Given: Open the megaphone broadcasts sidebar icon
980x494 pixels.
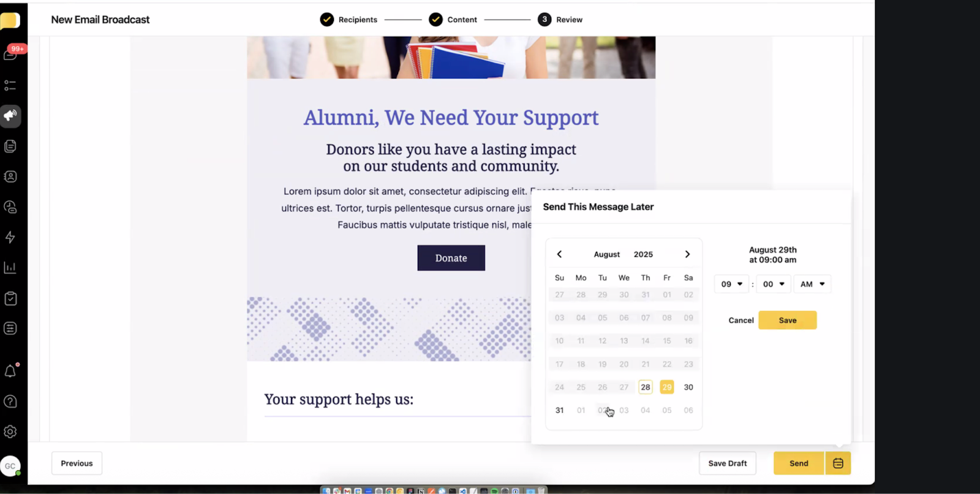Looking at the screenshot, I should click(10, 116).
